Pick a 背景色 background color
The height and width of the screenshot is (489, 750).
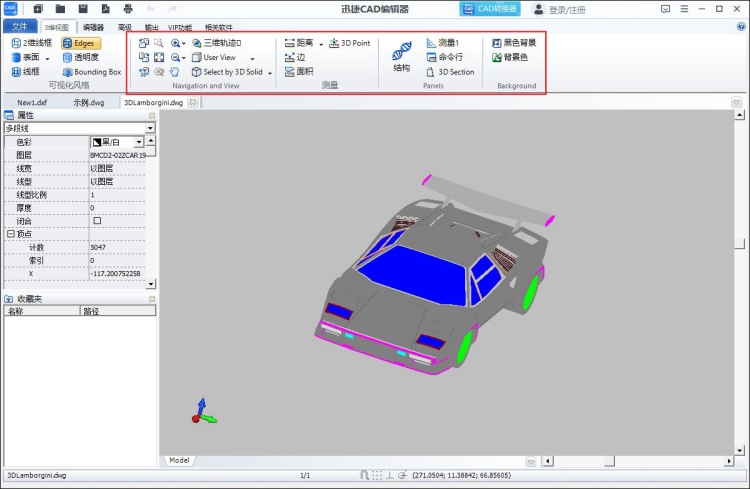pos(510,57)
